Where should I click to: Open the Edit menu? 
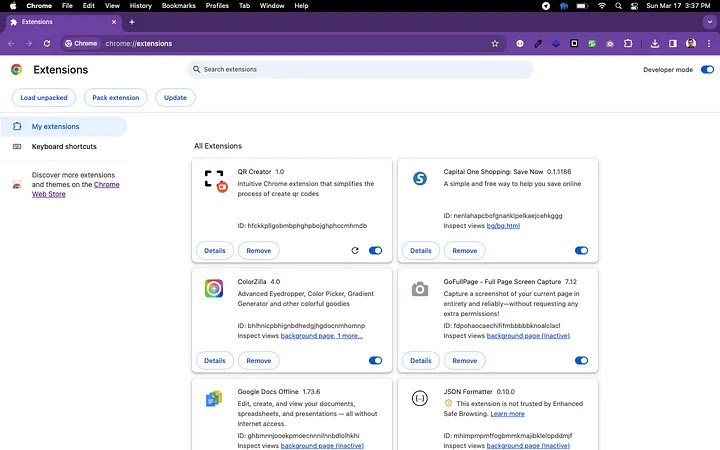[x=89, y=6]
